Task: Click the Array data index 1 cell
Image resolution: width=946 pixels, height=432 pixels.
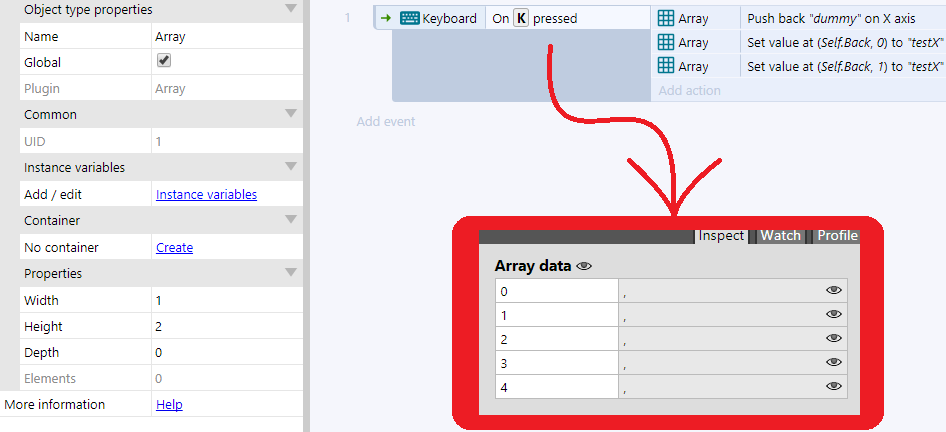Action: tap(557, 314)
